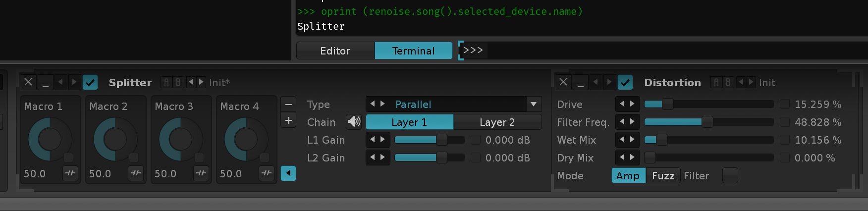The image size is (868, 211).
Task: Toggle the Filter checkbox in Distortion
Action: click(x=730, y=175)
